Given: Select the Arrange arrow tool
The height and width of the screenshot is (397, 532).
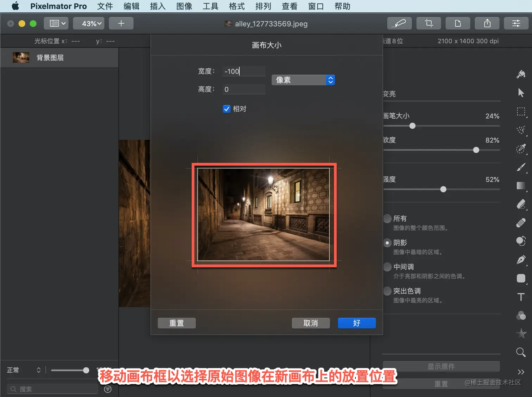Looking at the screenshot, I should pos(521,93).
